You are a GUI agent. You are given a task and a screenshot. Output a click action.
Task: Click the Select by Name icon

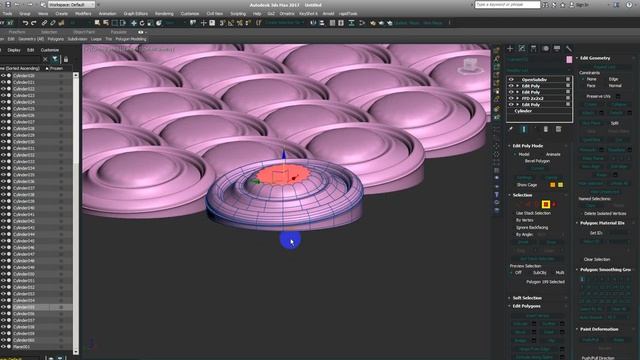click(x=106, y=23)
